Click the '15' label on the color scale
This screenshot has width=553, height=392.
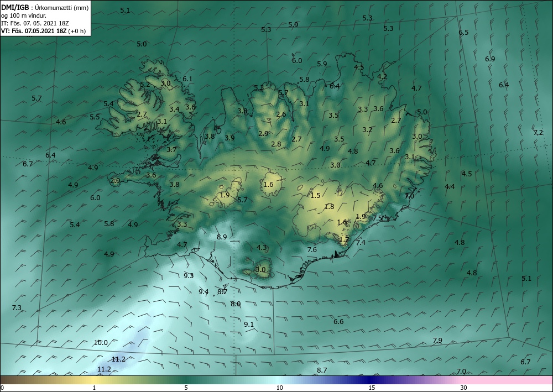click(372, 388)
